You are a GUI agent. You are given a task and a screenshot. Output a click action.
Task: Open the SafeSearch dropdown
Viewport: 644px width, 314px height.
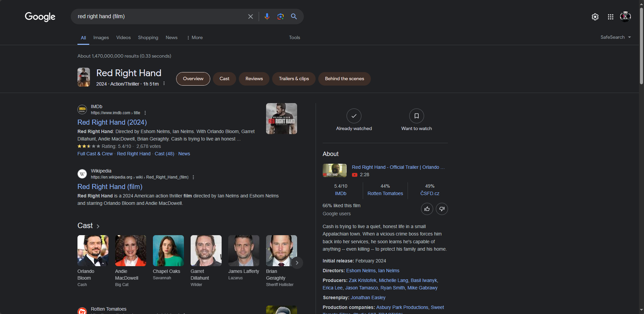pos(616,37)
